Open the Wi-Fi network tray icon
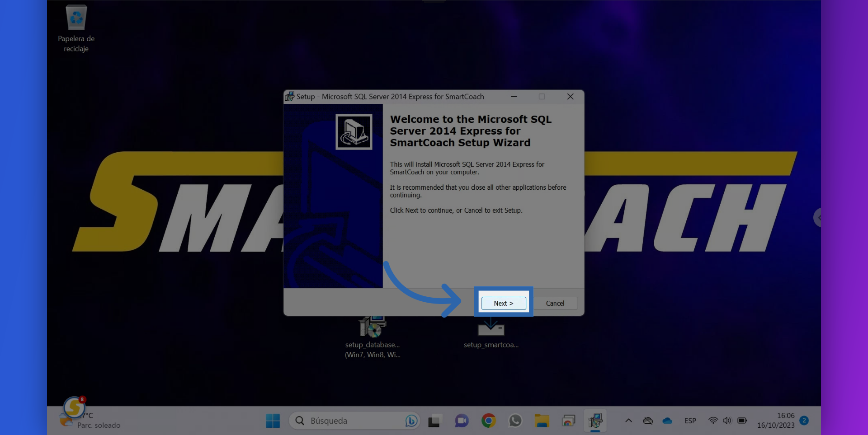 click(x=713, y=421)
